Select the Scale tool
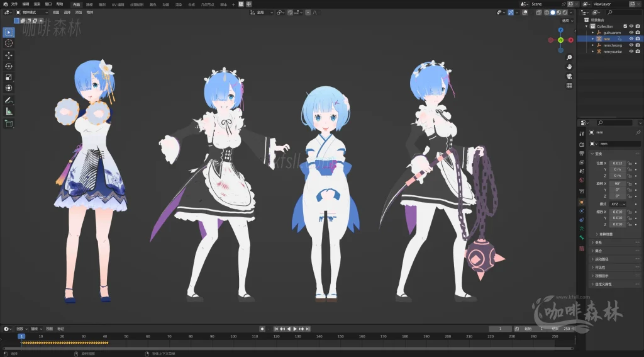644x357 pixels. [x=9, y=77]
